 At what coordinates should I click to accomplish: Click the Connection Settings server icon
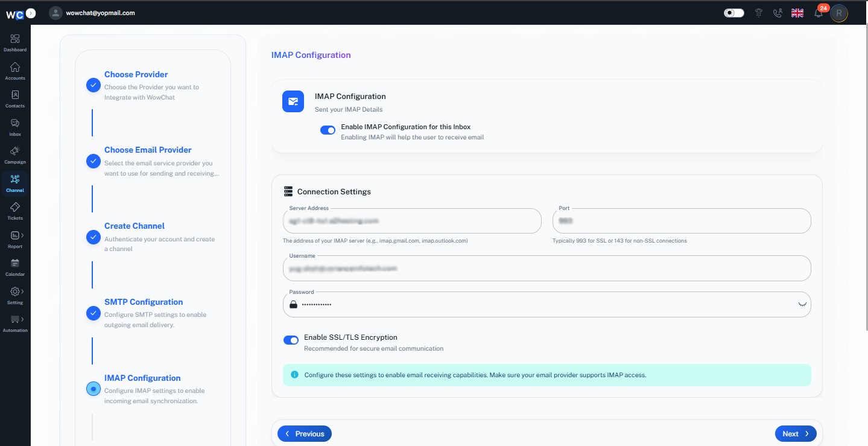point(288,191)
